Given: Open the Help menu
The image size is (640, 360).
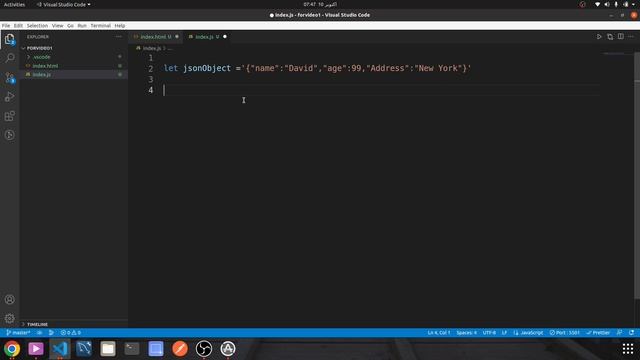Looking at the screenshot, I should tap(120, 26).
